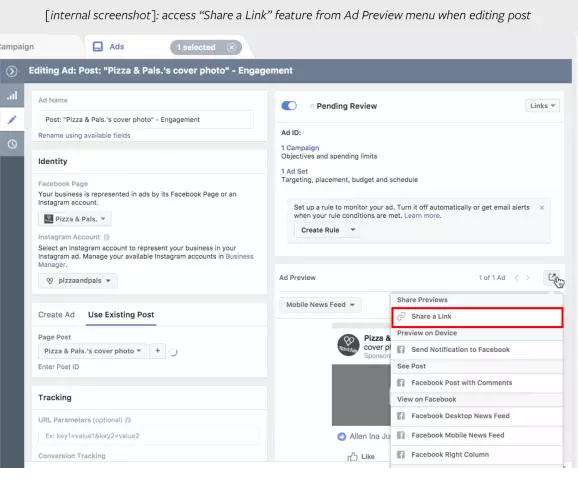This screenshot has height=479, width=578.
Task: Expand Create Rule dropdown arrow
Action: [x=353, y=230]
